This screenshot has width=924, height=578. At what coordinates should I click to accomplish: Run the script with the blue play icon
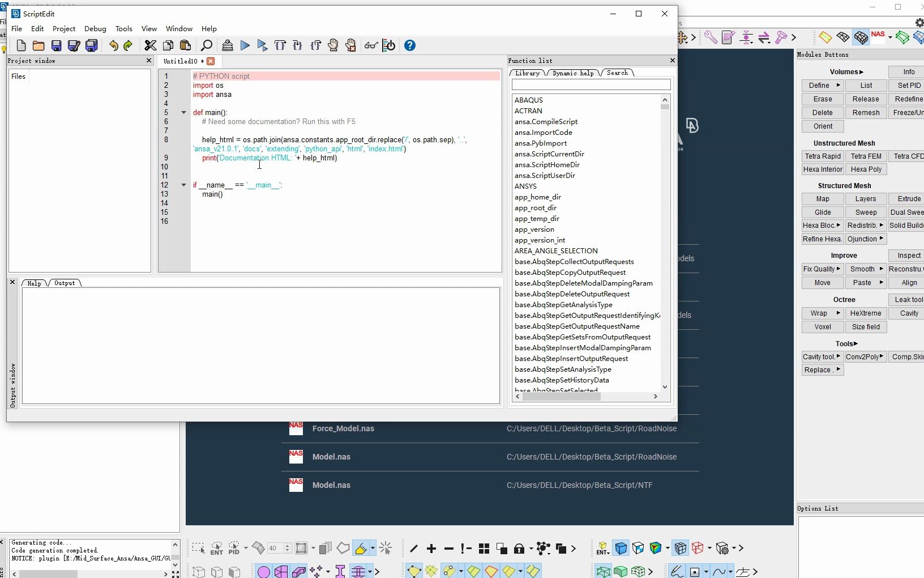(245, 45)
